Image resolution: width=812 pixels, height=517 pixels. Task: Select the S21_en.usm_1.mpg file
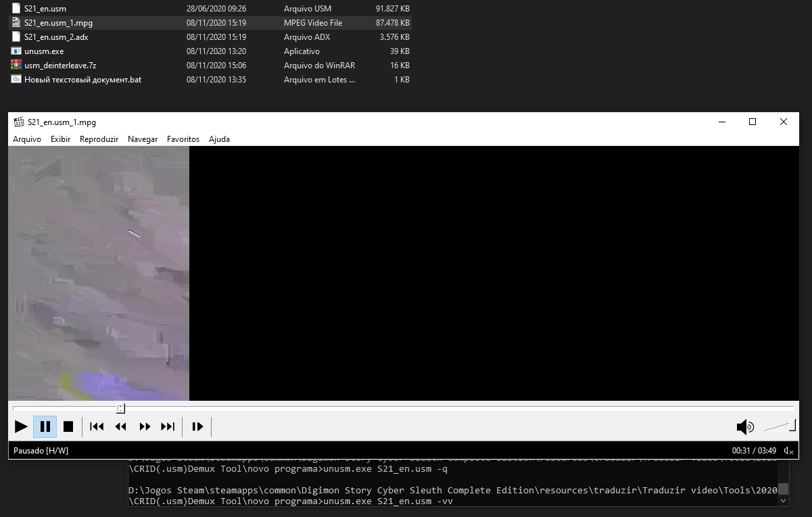[58, 23]
